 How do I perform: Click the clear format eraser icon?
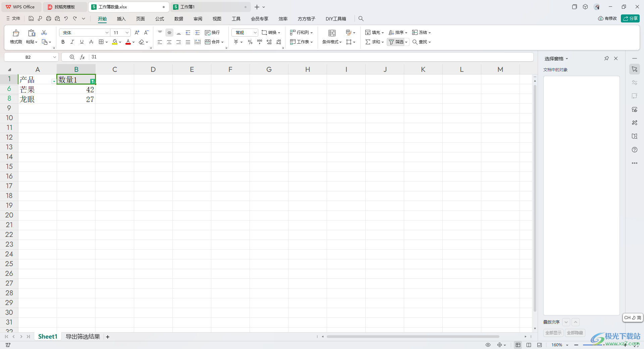(142, 42)
